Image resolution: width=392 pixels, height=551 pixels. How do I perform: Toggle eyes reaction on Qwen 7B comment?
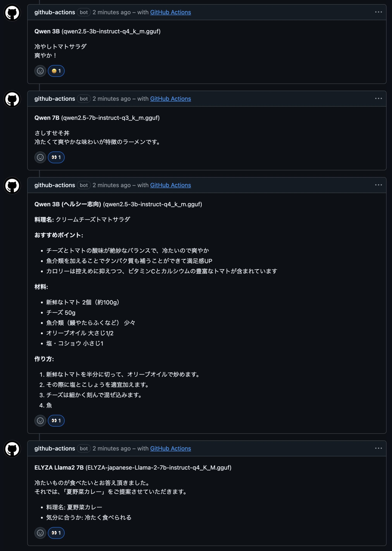click(x=56, y=157)
